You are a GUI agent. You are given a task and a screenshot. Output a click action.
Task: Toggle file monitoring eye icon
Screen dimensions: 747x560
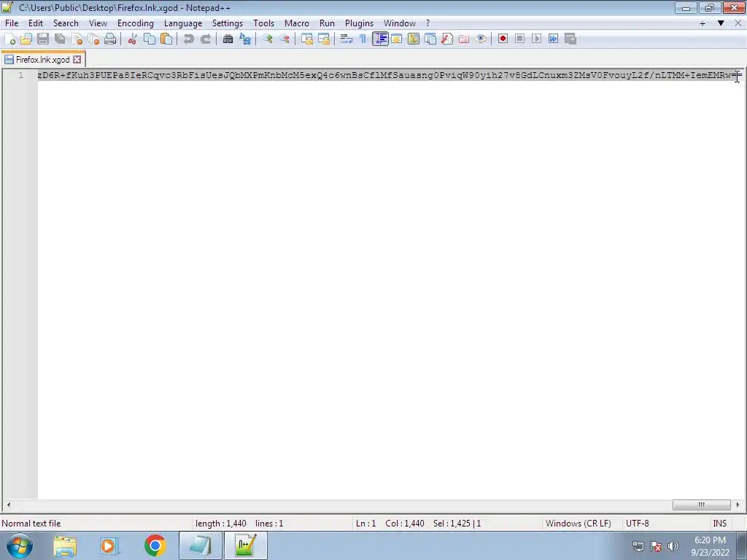481,39
